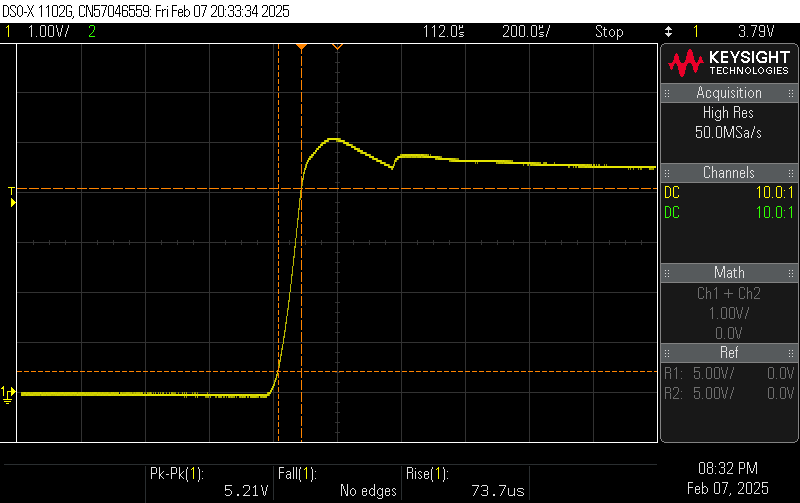Click the Fall(1) measurement No edges
This screenshot has width=800, height=503.
point(337,483)
